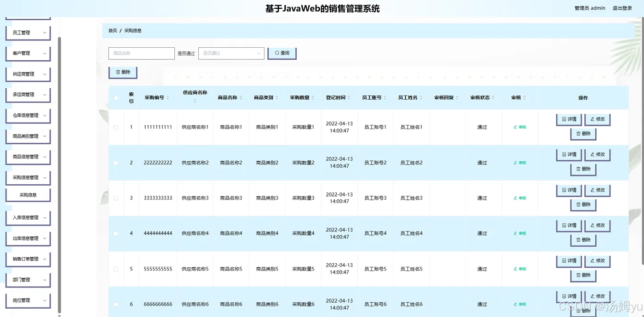
Task: Click 审核 edit icon for row 5555555555
Action: click(x=520, y=269)
